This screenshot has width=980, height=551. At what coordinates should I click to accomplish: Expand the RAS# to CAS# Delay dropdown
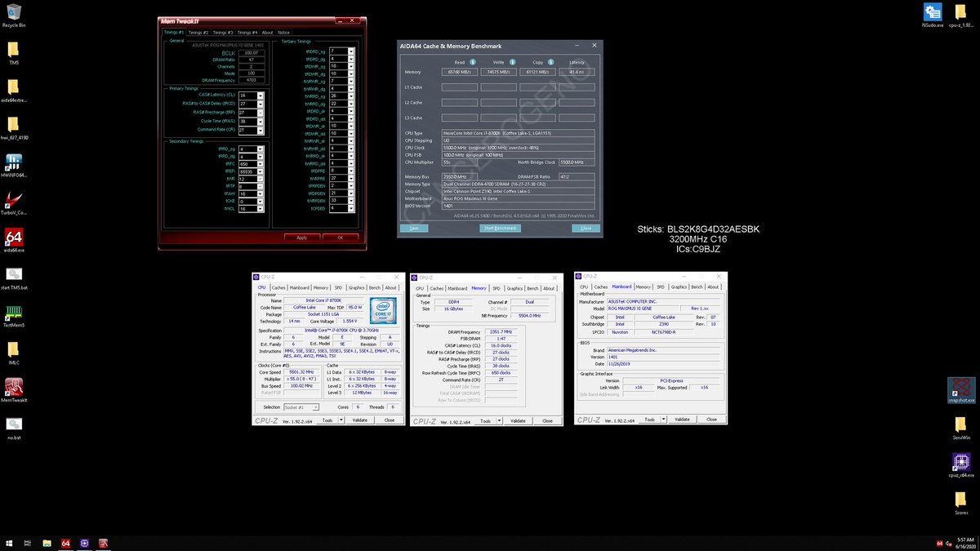[x=261, y=104]
